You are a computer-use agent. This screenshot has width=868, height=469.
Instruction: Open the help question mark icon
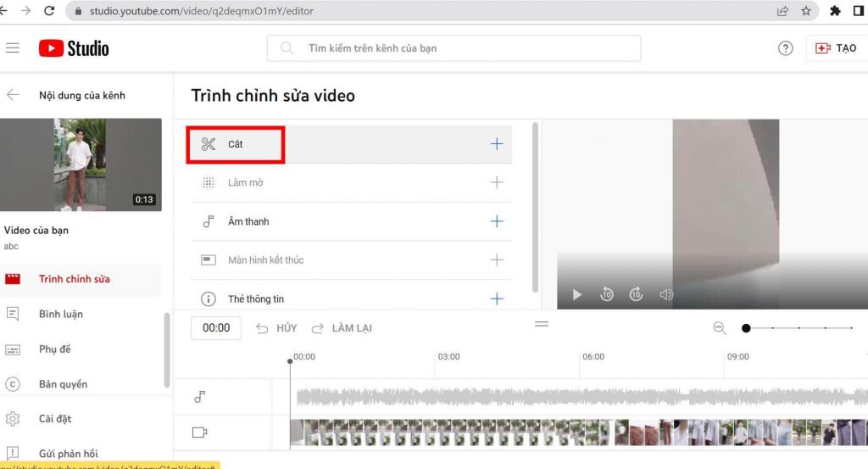pyautogui.click(x=785, y=48)
